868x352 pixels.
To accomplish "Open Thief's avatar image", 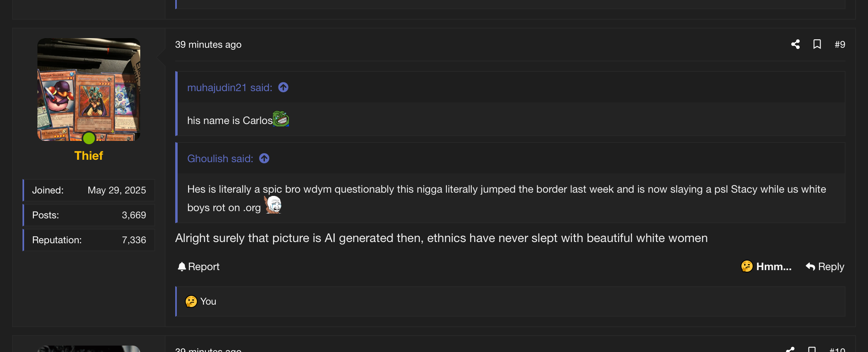I will point(89,90).
